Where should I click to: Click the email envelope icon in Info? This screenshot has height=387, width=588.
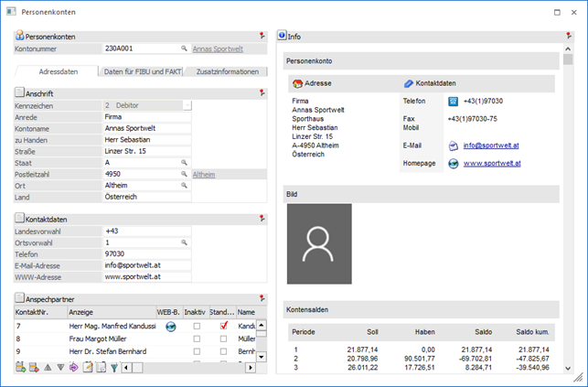point(453,145)
